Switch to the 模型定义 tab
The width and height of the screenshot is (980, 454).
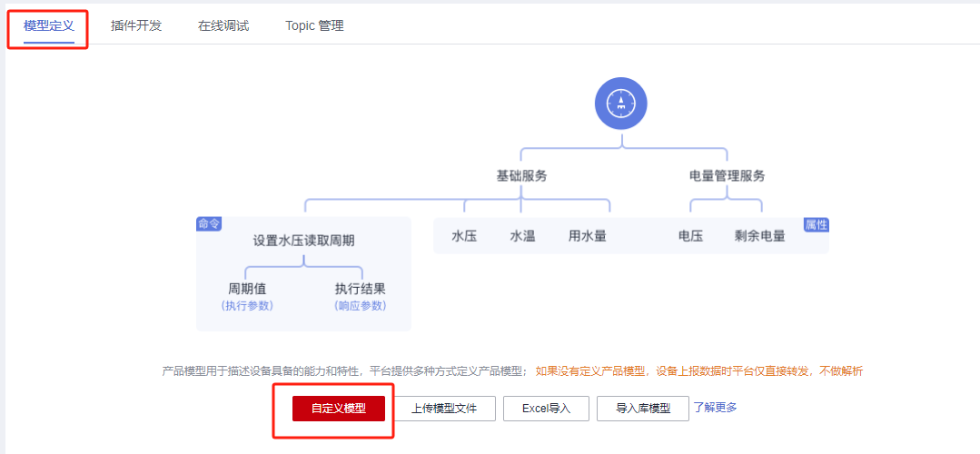(x=49, y=26)
